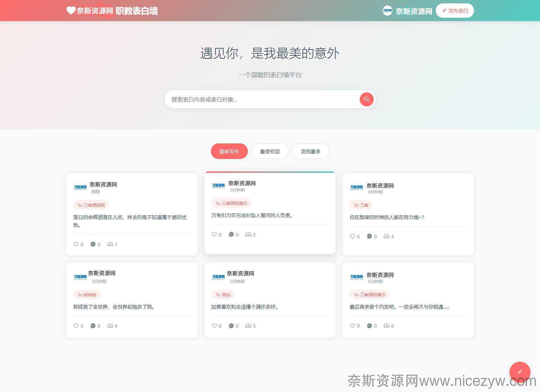Click the heart logo in the header
540x392 pixels.
click(71, 10)
